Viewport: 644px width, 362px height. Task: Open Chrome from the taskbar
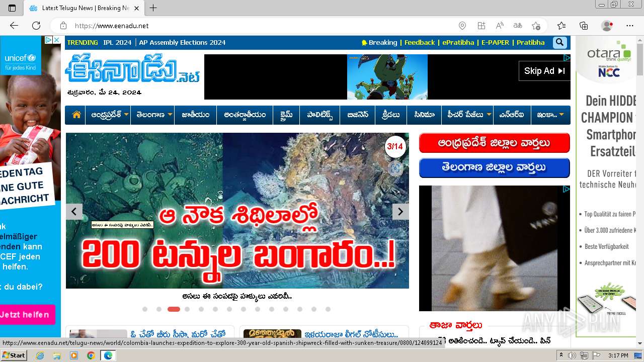tap(91, 355)
